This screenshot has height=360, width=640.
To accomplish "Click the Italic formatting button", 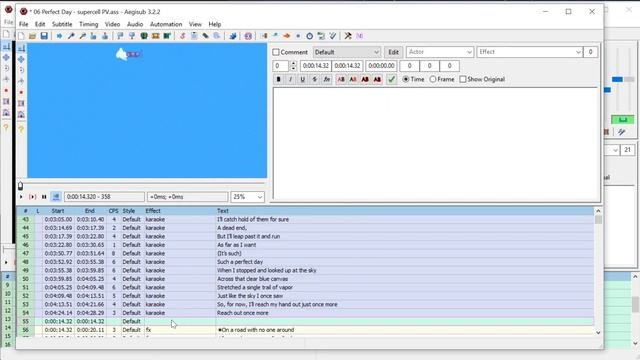I will (x=290, y=79).
